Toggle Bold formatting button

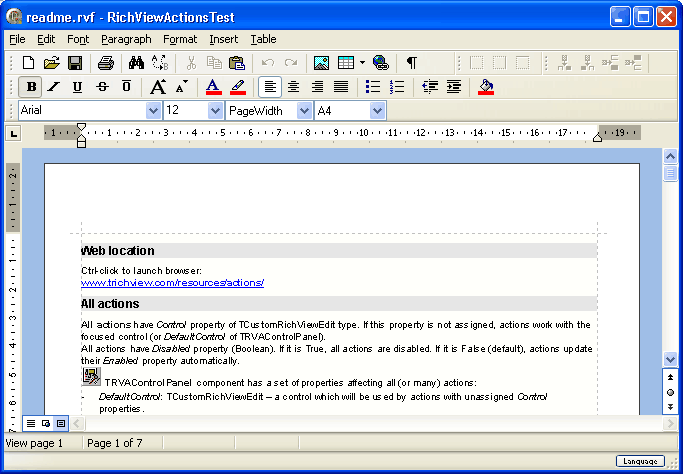pos(31,87)
